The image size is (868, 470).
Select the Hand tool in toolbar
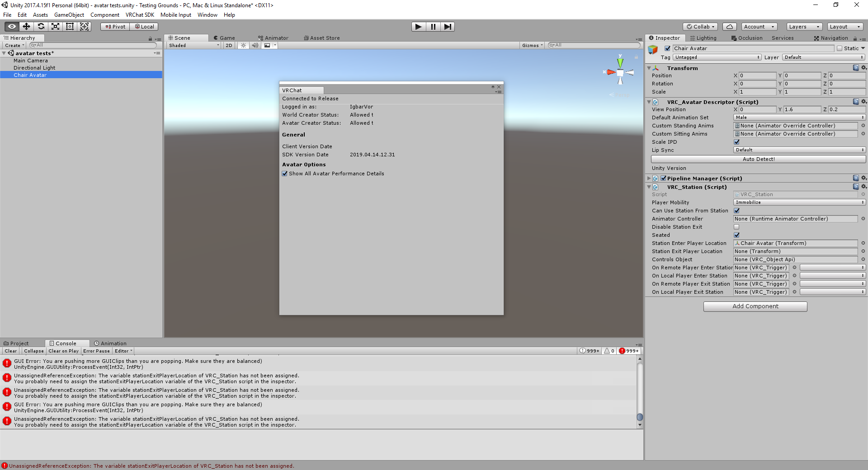12,27
